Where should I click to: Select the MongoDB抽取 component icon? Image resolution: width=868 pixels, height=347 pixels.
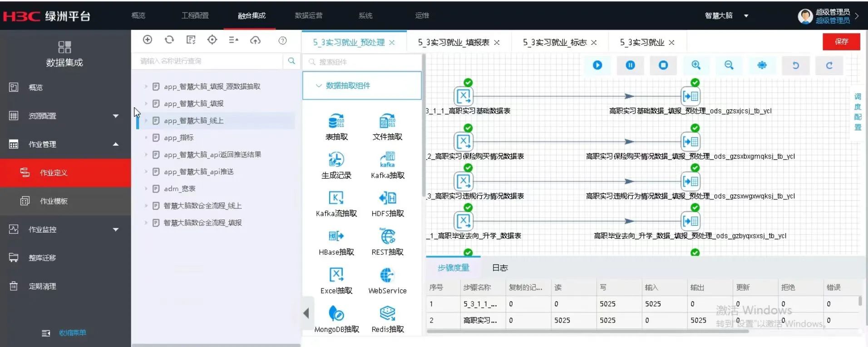point(336,313)
